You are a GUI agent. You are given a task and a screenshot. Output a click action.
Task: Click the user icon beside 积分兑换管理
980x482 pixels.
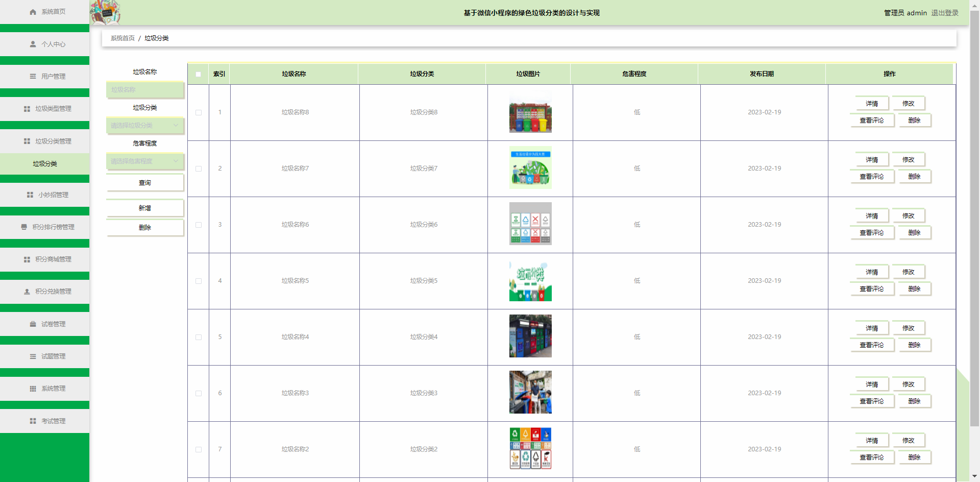tap(27, 292)
